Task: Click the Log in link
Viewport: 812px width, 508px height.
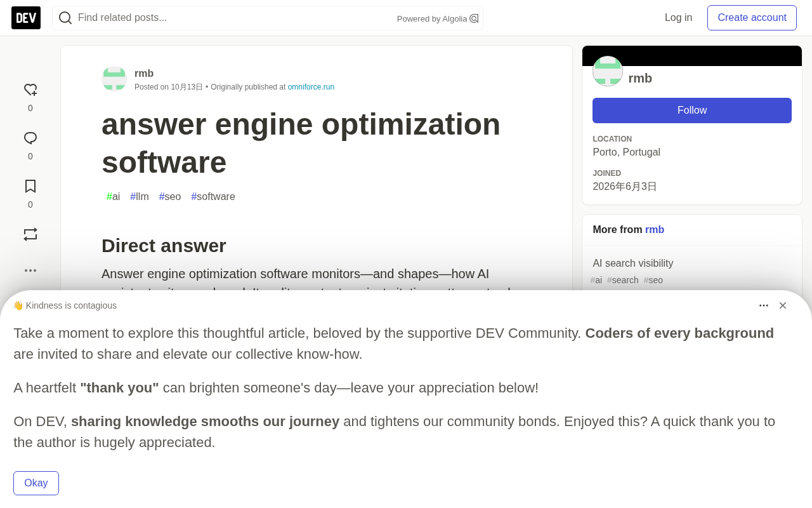Action: point(678,18)
